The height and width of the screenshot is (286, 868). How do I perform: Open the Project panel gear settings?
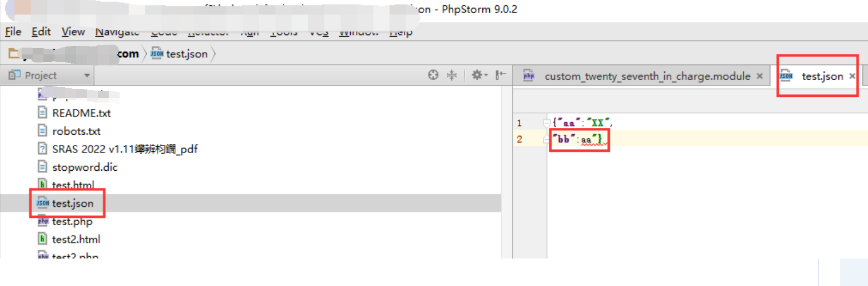tap(479, 75)
